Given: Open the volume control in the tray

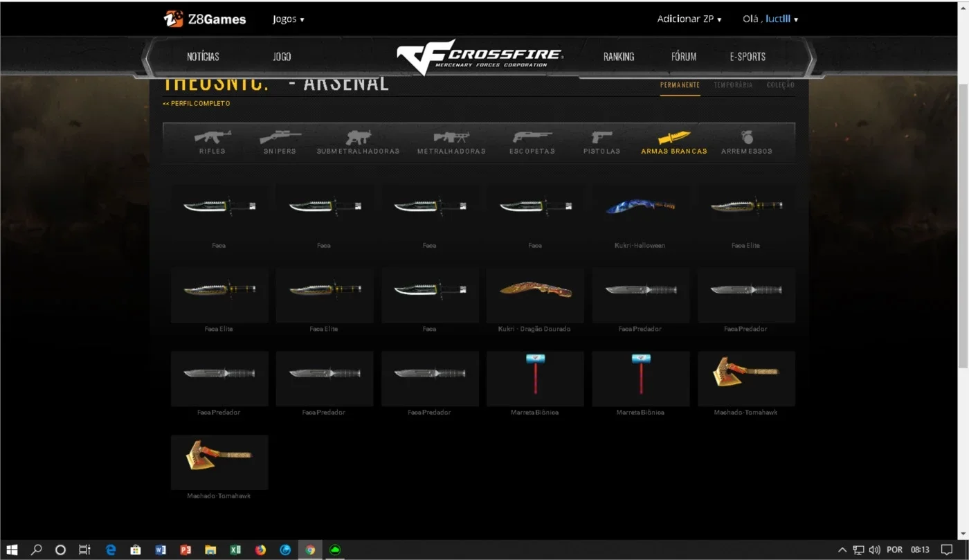Looking at the screenshot, I should (x=874, y=550).
